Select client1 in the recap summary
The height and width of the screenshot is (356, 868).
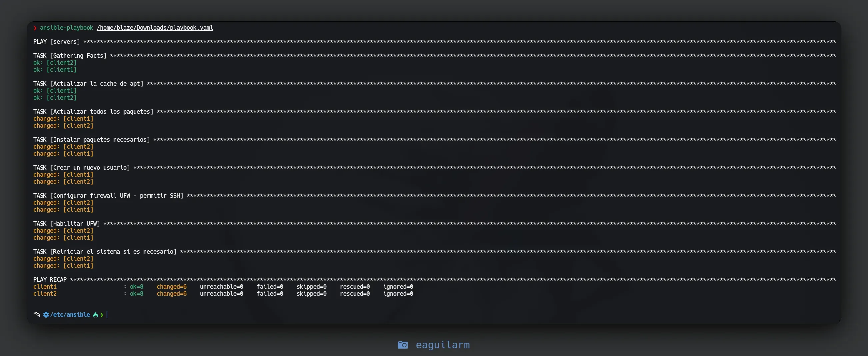click(45, 286)
